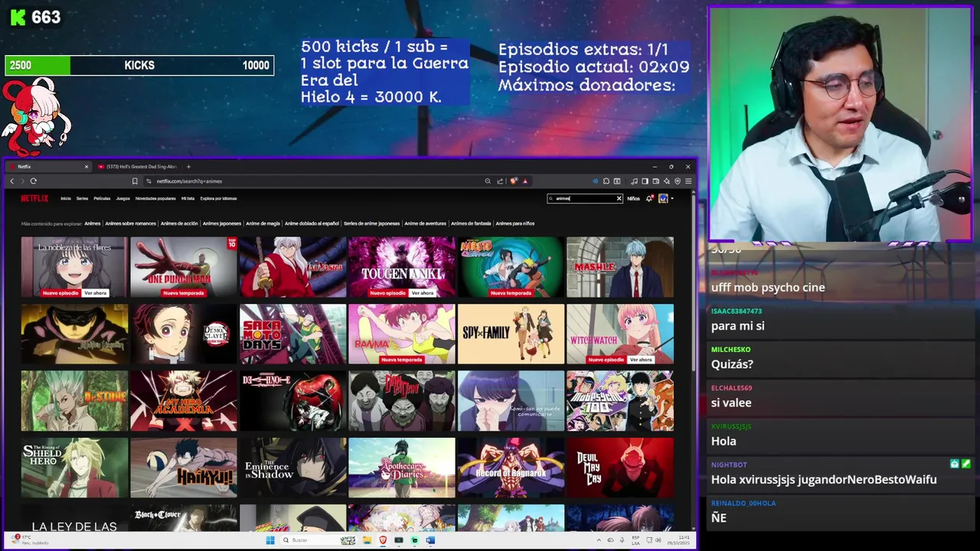The width and height of the screenshot is (980, 551).
Task: Open the VPN shield toolbar icon
Action: 678,181
